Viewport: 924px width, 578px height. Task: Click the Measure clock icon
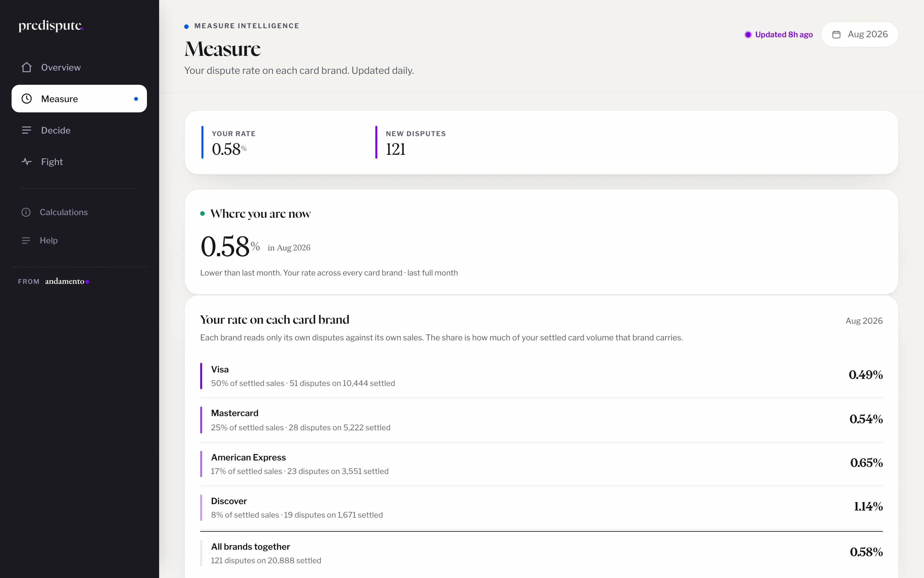(26, 99)
